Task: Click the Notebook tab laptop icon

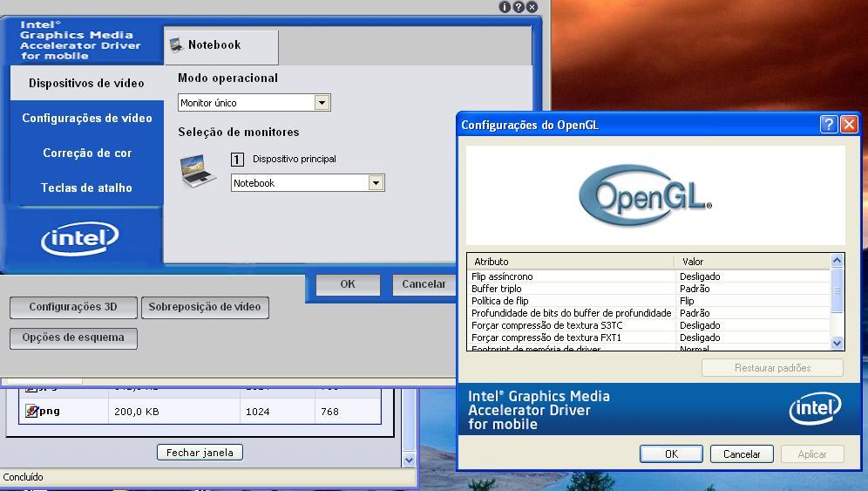Action: pyautogui.click(x=176, y=44)
